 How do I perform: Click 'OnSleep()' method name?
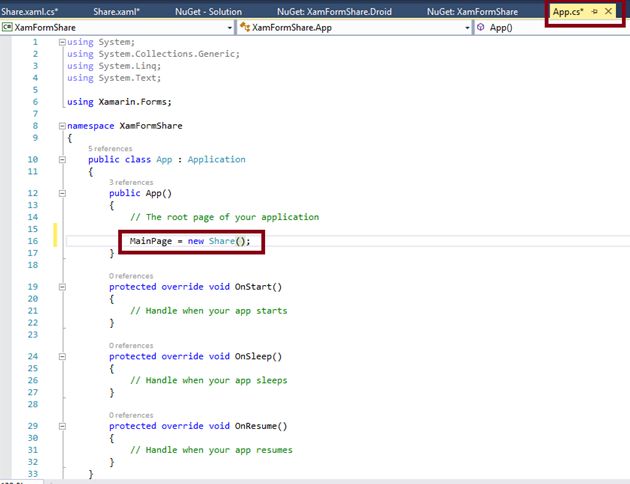click(258, 356)
